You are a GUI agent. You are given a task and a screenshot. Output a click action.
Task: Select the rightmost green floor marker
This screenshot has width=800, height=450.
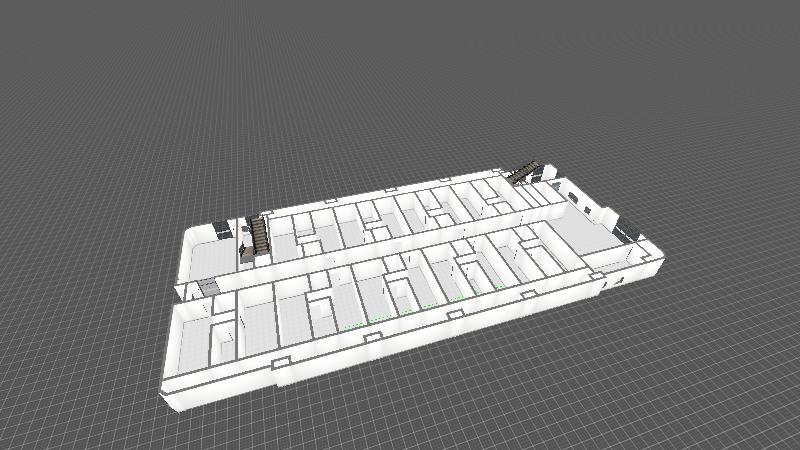pyautogui.click(x=497, y=287)
